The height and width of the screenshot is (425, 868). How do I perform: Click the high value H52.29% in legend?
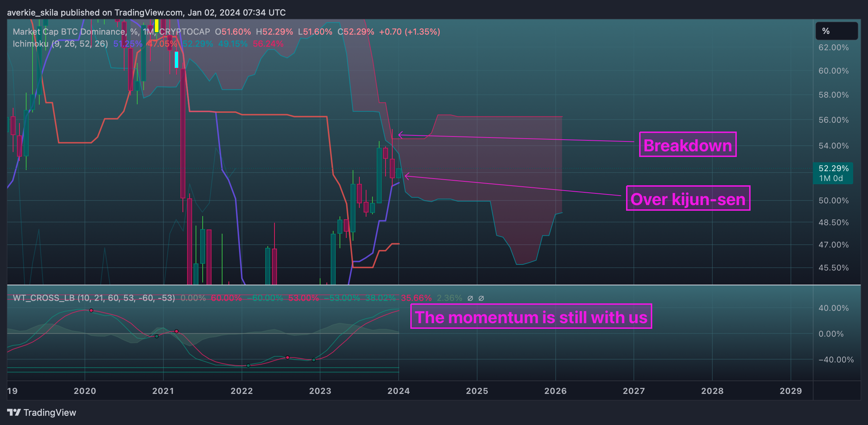tap(274, 32)
